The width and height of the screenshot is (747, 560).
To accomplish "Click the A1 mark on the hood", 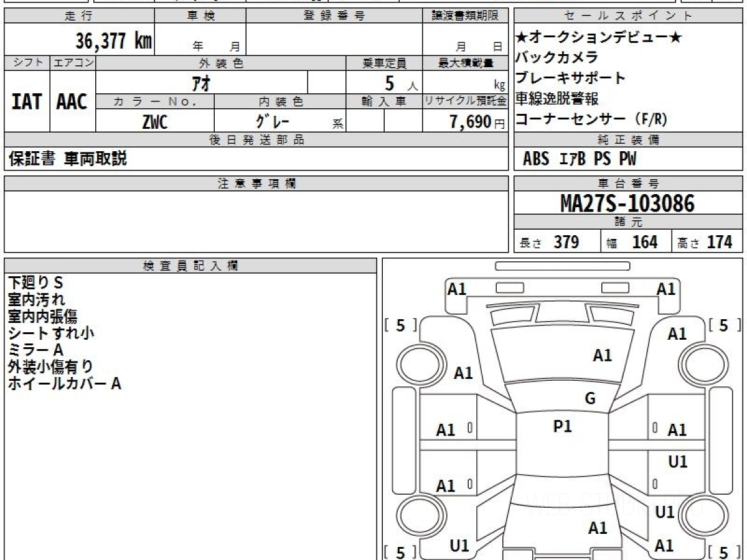I will [x=603, y=355].
